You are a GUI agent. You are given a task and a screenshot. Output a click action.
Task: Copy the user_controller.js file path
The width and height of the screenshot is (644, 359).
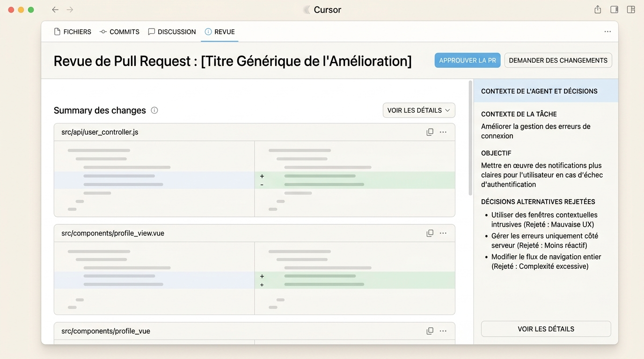coord(430,132)
